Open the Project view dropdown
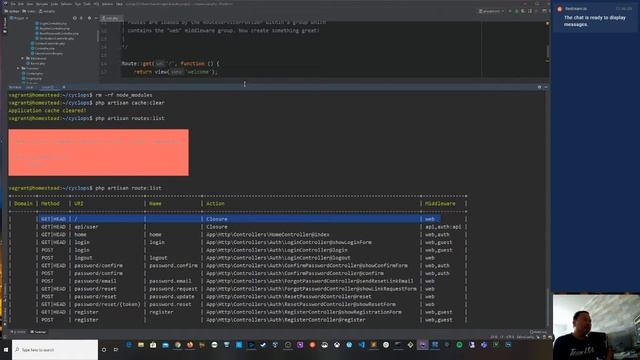The height and width of the screenshot is (360, 640). pyautogui.click(x=19, y=18)
